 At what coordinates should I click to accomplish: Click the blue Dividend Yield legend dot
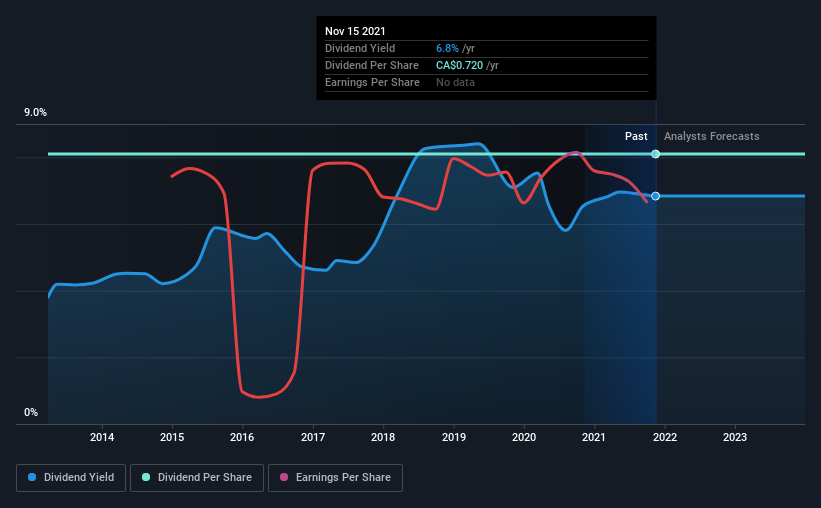pyautogui.click(x=32, y=477)
